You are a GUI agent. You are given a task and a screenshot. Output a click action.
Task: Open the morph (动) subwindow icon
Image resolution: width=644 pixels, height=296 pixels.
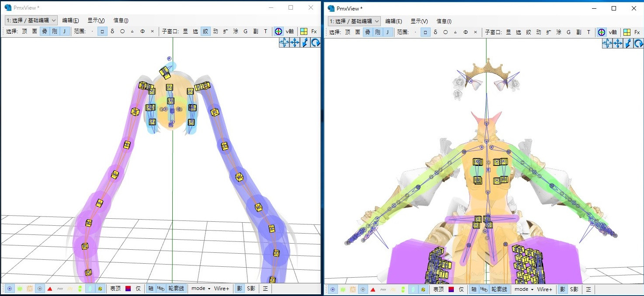pos(216,32)
